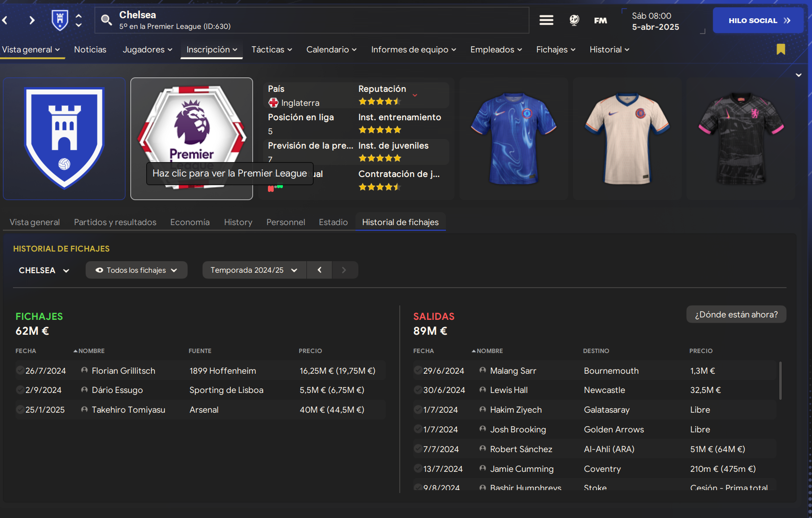Switch to Partidos y resultados tab
812x518 pixels.
point(115,222)
